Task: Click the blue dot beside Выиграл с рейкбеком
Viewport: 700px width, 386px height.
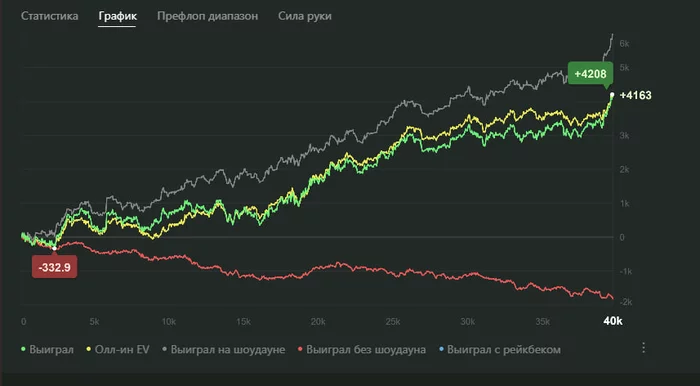Action: pyautogui.click(x=442, y=349)
